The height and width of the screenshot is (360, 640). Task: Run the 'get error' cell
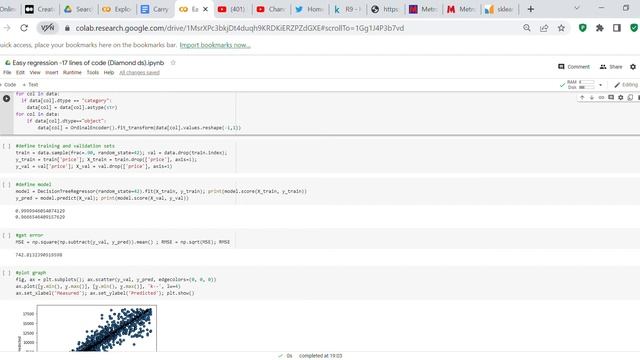[x=7, y=236]
